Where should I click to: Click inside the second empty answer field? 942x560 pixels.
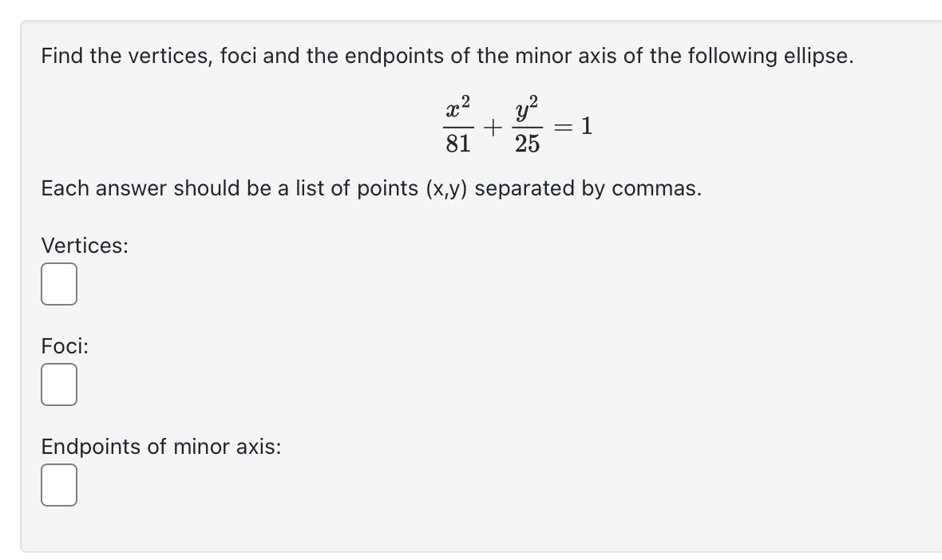59,385
